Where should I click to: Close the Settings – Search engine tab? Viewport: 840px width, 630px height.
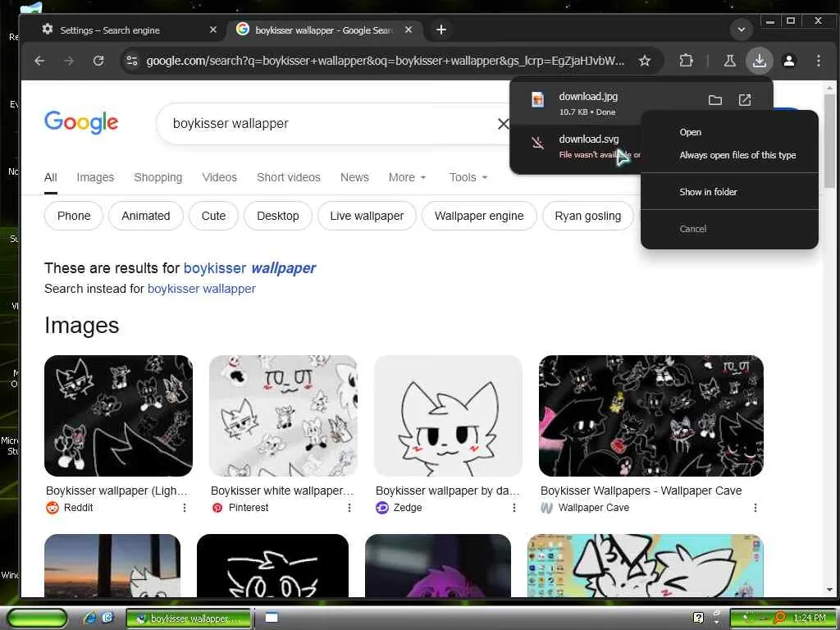point(212,30)
